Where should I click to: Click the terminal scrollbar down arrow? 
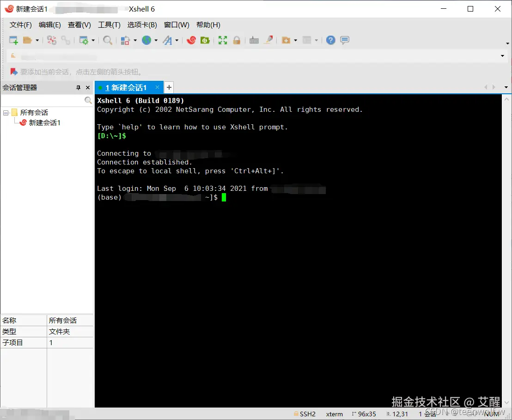point(507,403)
